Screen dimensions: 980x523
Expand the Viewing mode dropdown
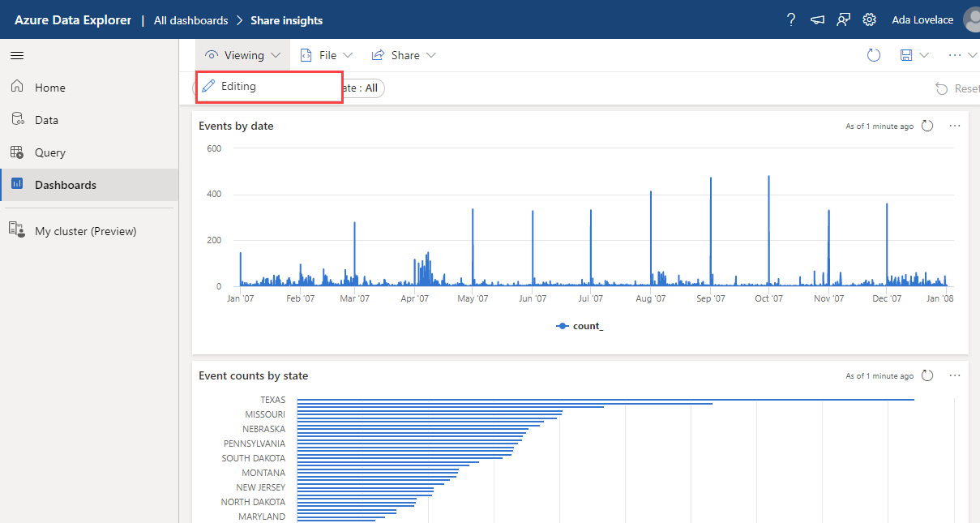243,55
